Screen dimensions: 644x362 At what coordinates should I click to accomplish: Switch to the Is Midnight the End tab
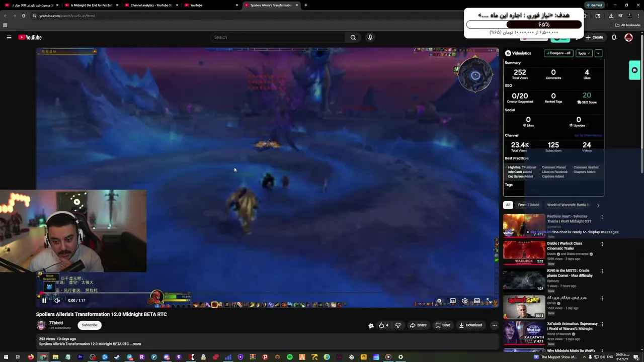91,5
